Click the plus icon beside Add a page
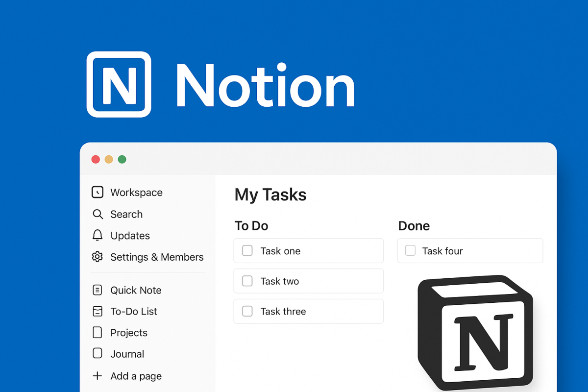The width and height of the screenshot is (588, 392). 98,376
